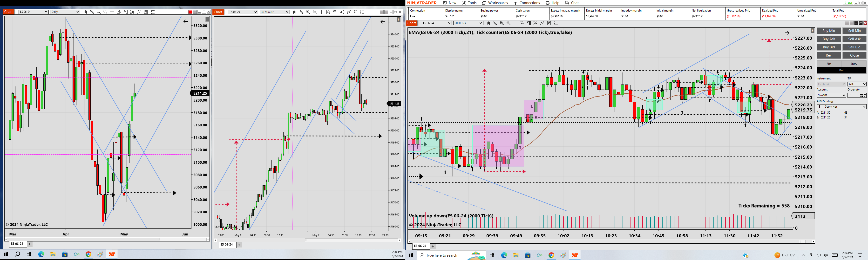The height and width of the screenshot is (260, 868).
Task: Open data box icon in Daily chart
Action: click(x=119, y=12)
